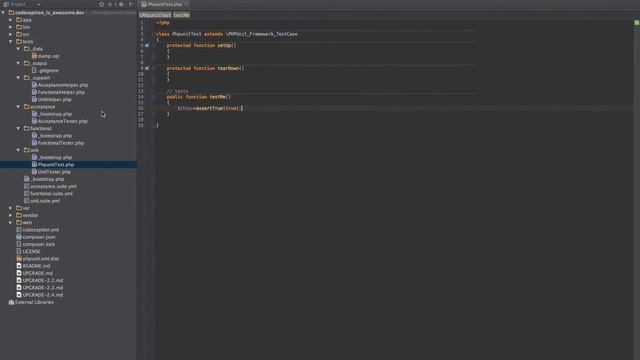
Task: Expand the var folder
Action: (11, 208)
